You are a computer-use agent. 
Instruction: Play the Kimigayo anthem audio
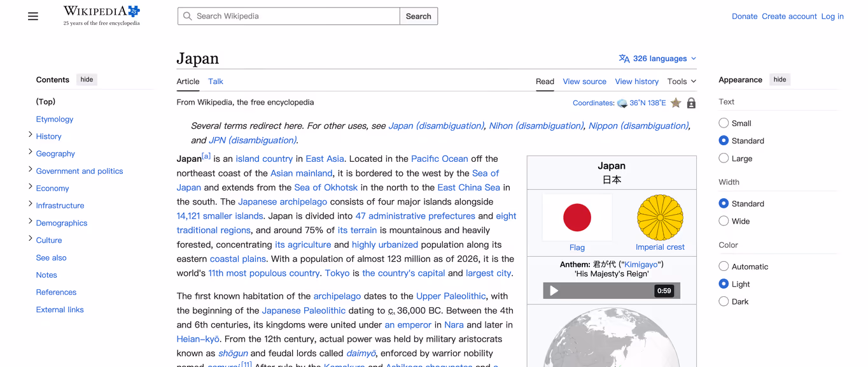(554, 291)
